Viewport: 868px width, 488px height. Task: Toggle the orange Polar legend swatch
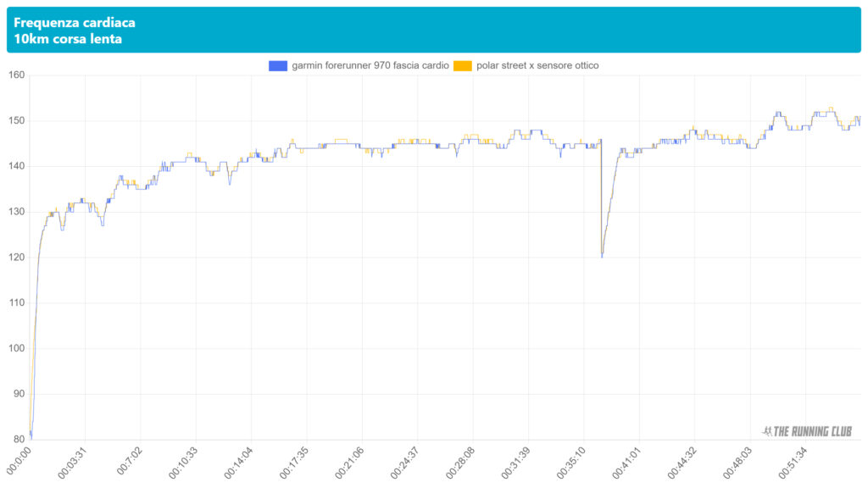463,66
